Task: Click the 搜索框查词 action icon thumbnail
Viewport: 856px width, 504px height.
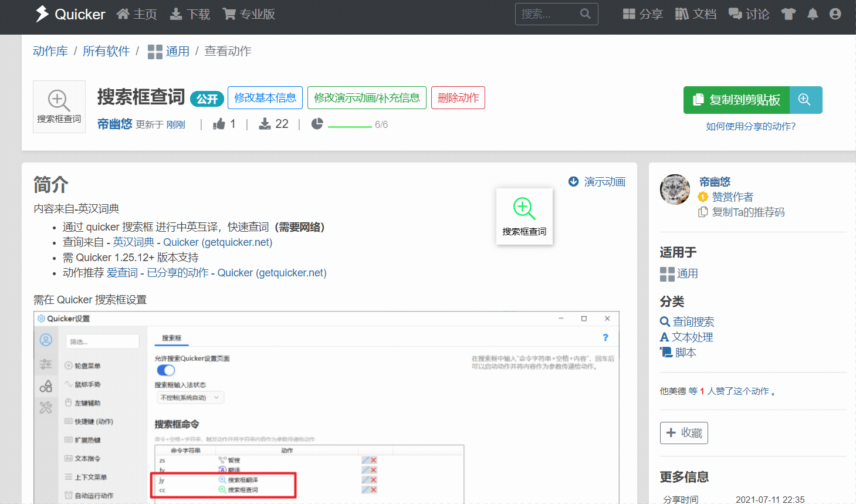Action: [59, 107]
